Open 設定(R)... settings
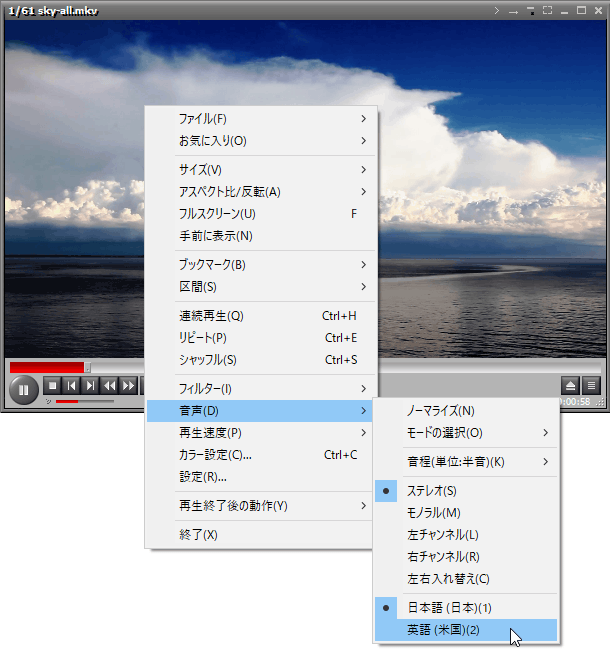 (x=261, y=477)
